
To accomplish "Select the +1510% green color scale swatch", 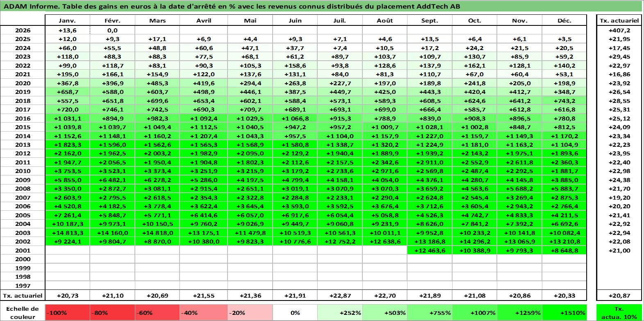I will click(x=564, y=312).
